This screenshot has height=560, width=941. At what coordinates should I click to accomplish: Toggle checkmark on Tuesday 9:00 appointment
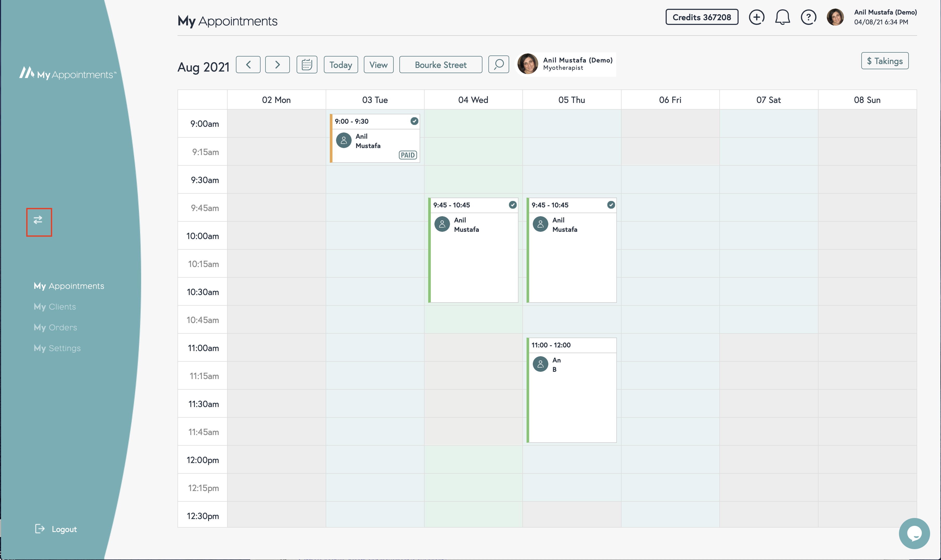coord(414,121)
